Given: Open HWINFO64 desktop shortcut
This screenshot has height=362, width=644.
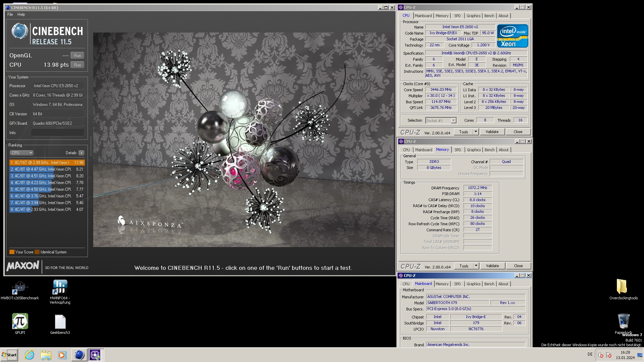Looking at the screenshot, I should [x=60, y=292].
